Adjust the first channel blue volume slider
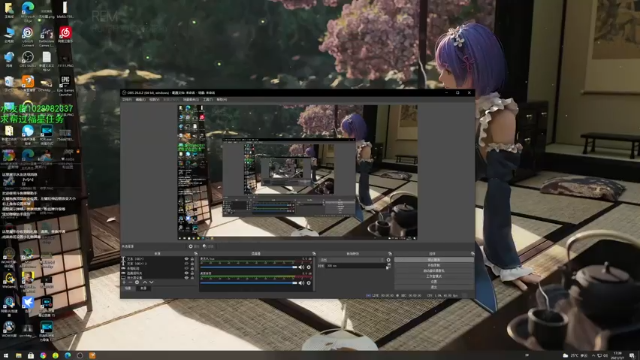This screenshot has height=360, width=640. coord(249,267)
